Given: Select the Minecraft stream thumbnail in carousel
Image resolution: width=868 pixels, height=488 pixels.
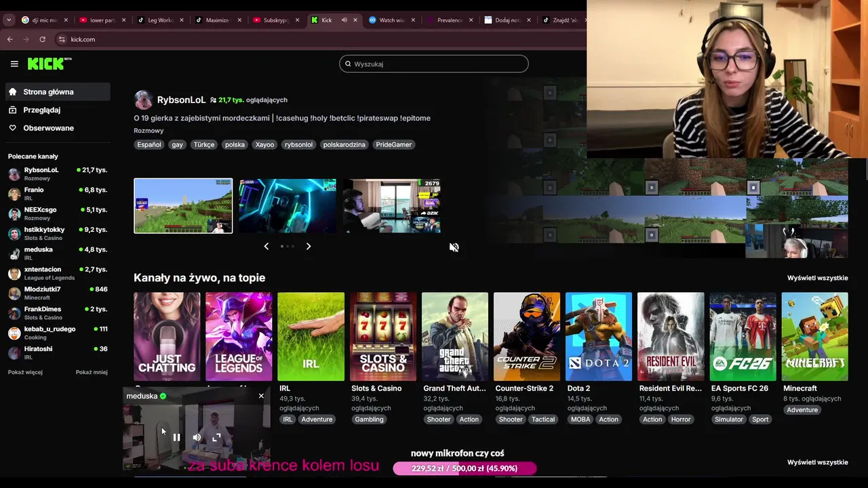Looking at the screenshot, I should pyautogui.click(x=183, y=206).
